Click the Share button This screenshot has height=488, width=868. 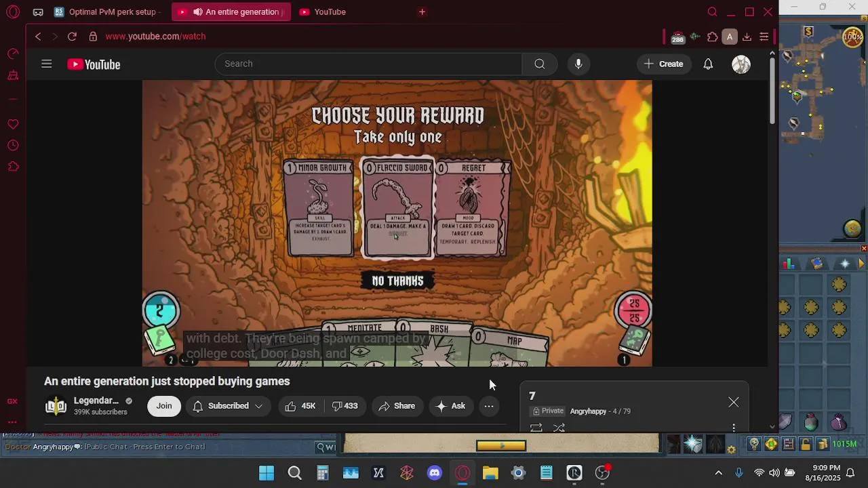397,406
